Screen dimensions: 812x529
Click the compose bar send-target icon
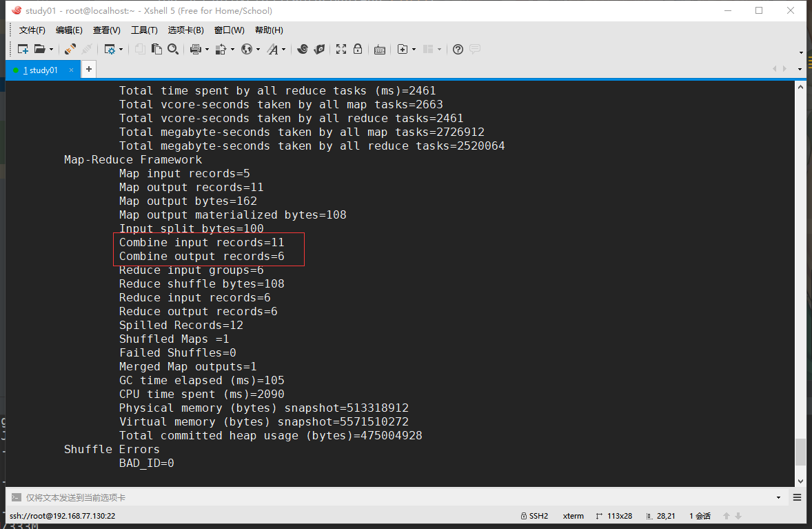coord(17,497)
